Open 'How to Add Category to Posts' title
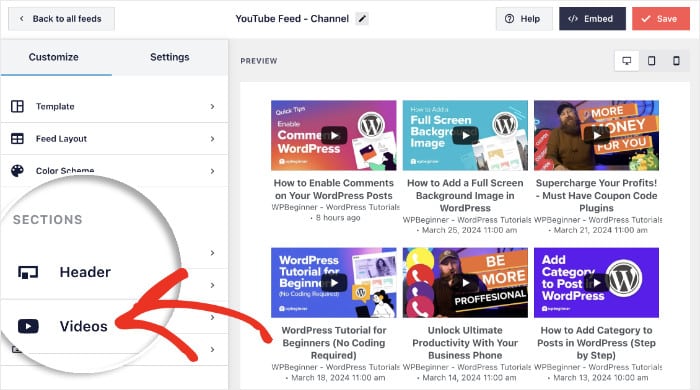Screen dimensions: 700x390 tap(596, 343)
